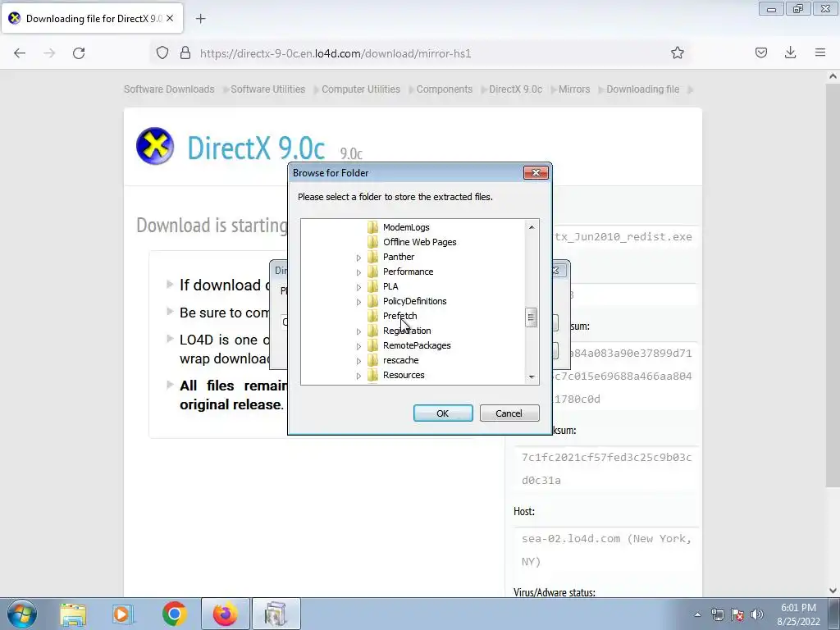840x630 pixels.
Task: Click the DirectX 9.0c logo icon
Action: pyautogui.click(x=155, y=146)
